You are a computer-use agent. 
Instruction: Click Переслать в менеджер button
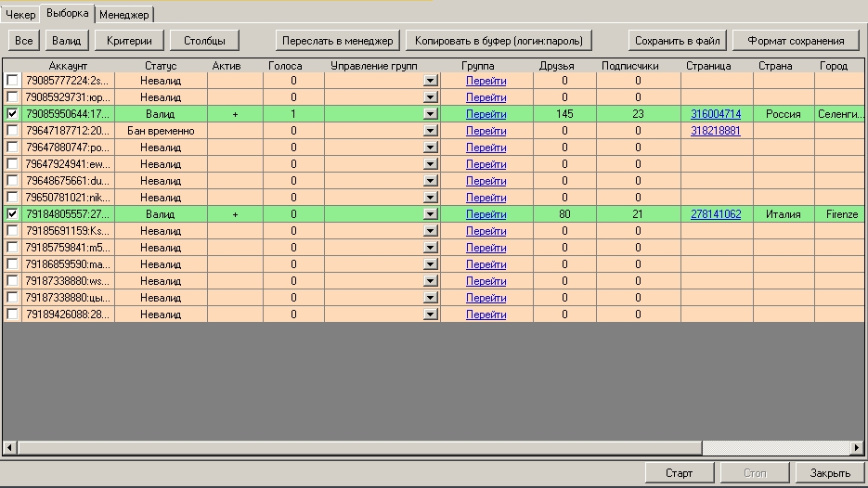(338, 41)
